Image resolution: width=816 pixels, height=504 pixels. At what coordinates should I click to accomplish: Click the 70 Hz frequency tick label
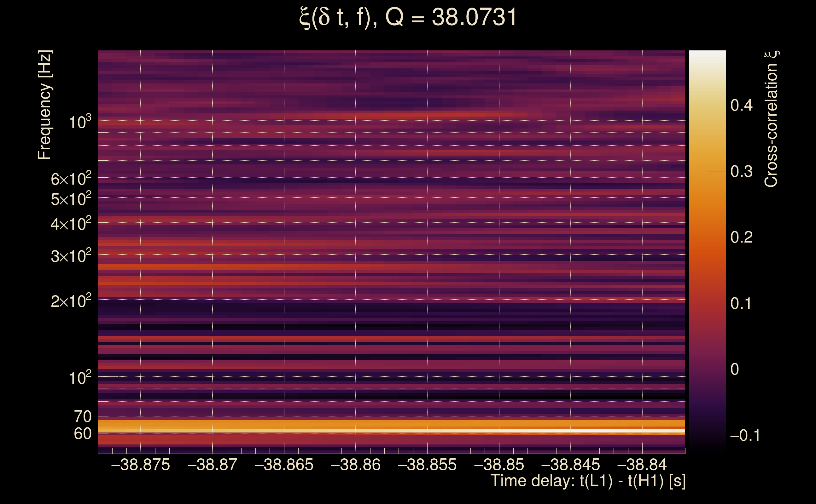tap(82, 416)
